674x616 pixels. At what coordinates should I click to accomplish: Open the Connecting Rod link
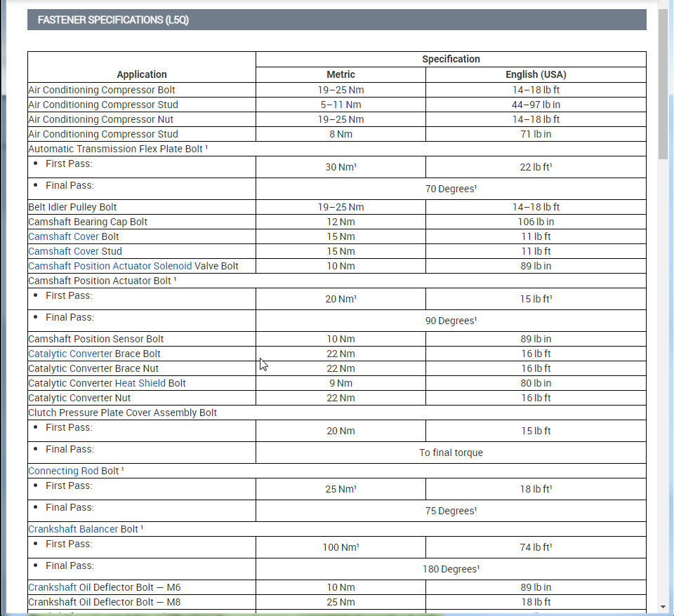coord(64,471)
